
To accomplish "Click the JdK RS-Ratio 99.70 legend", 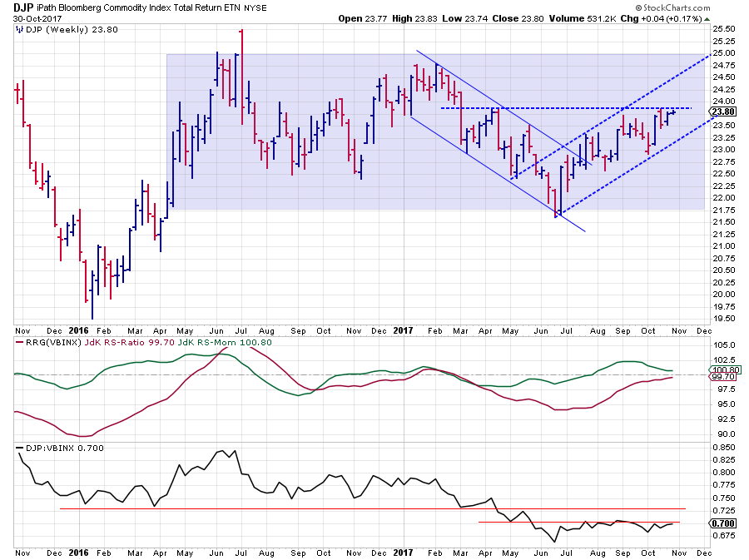I will (129, 342).
